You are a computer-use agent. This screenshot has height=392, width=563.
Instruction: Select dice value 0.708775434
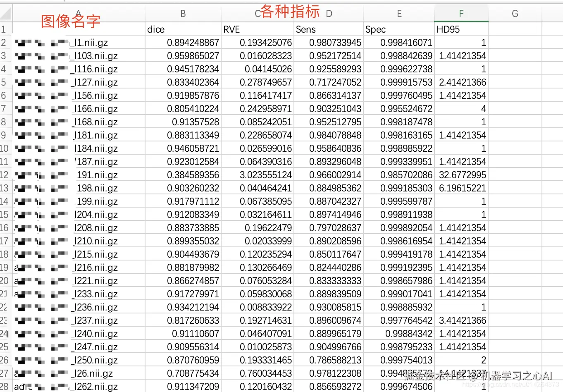tap(183, 373)
